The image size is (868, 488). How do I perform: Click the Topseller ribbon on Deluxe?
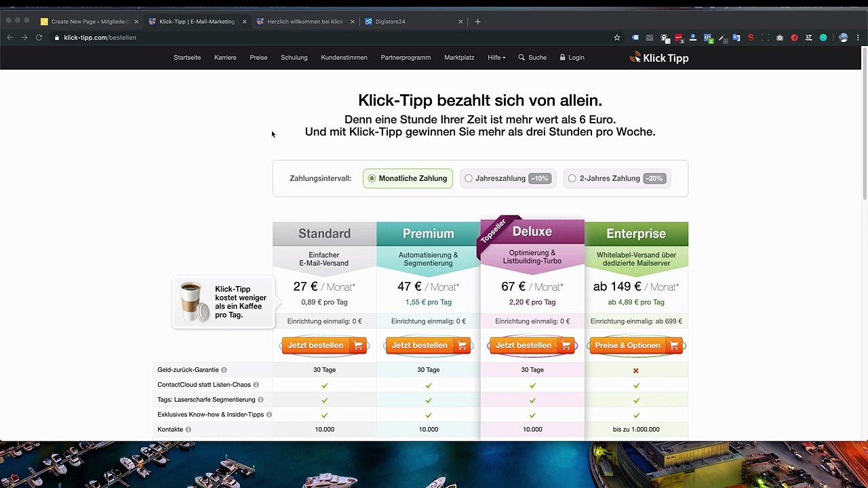(494, 232)
